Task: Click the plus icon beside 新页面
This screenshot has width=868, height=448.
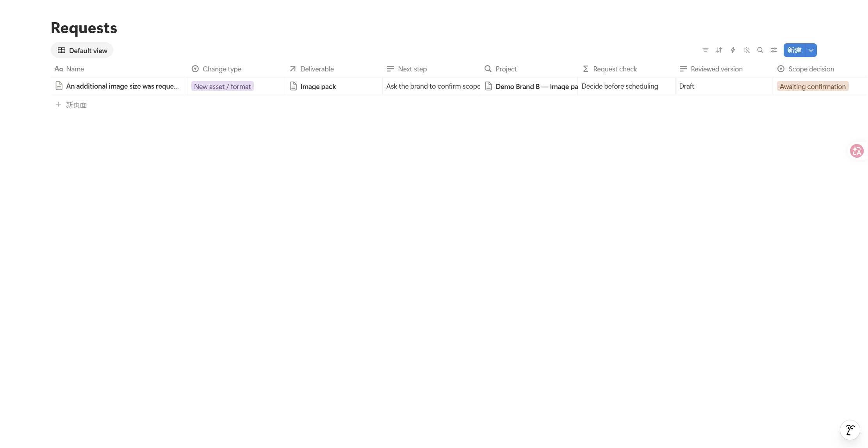Action: [58, 104]
